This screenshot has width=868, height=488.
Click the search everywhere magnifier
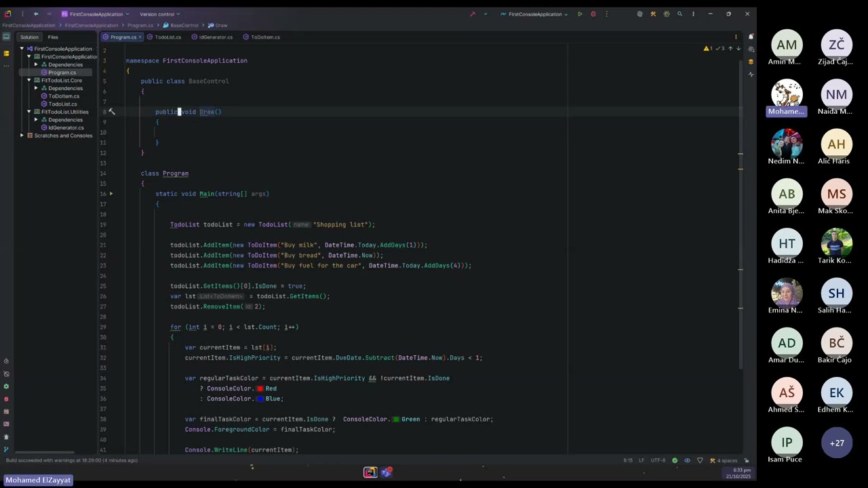[x=679, y=14]
